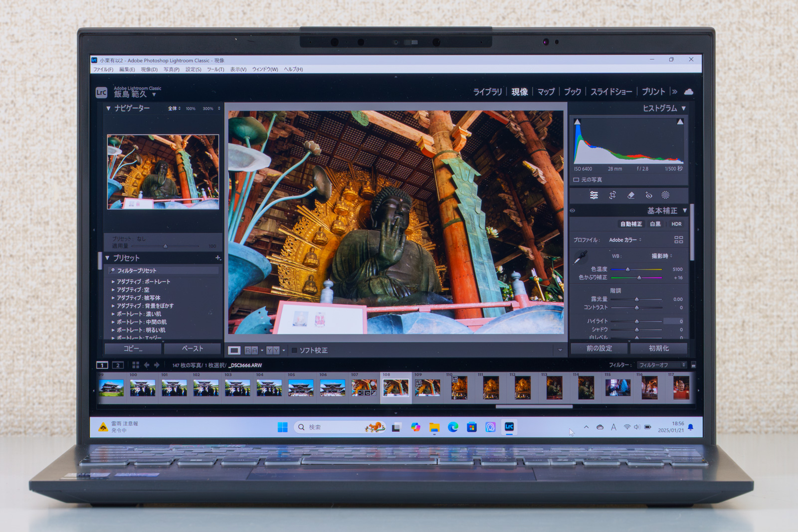
Task: Open the Masking tool
Action: coord(665,195)
